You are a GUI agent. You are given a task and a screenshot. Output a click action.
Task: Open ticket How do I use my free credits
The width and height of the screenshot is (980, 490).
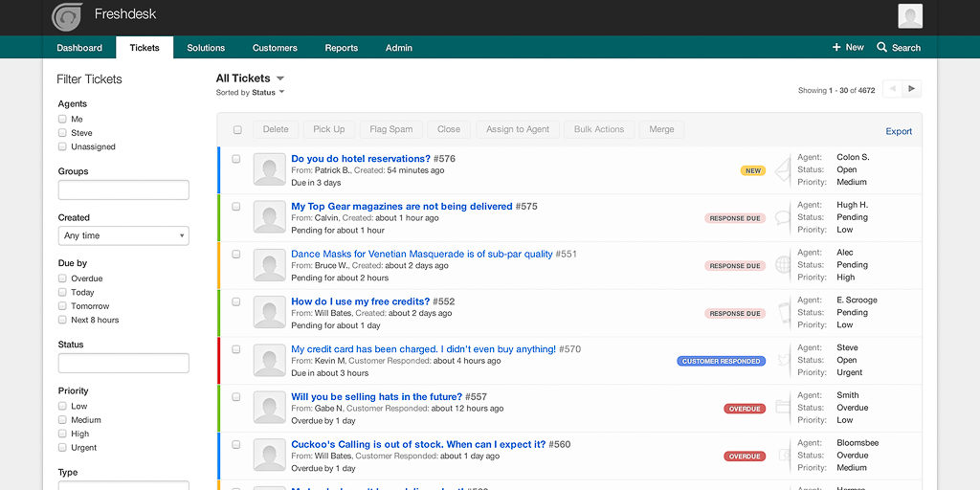click(361, 301)
